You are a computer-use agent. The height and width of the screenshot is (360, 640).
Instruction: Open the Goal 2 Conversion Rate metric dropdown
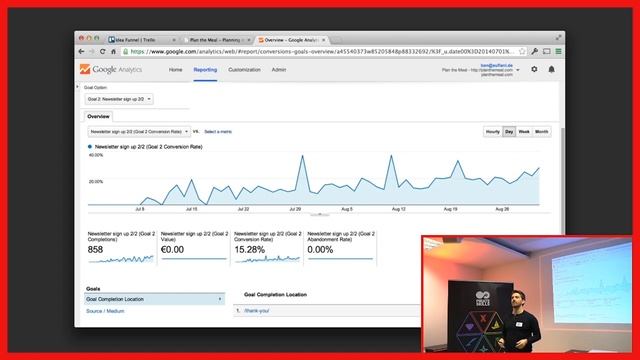click(x=139, y=132)
